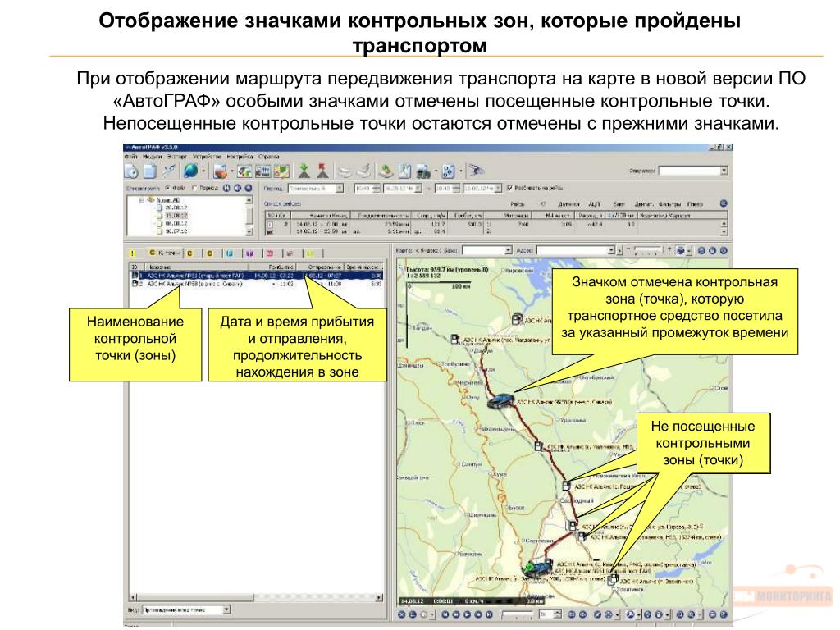Screen dimensions: 840x630
Task: Open the start date dropdown
Action: pos(418,189)
